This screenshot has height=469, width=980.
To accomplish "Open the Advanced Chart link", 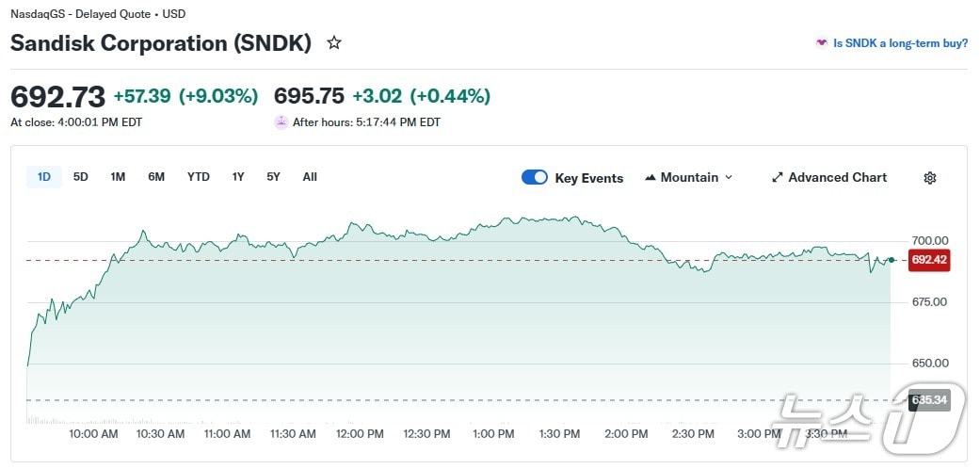I will tap(837, 178).
